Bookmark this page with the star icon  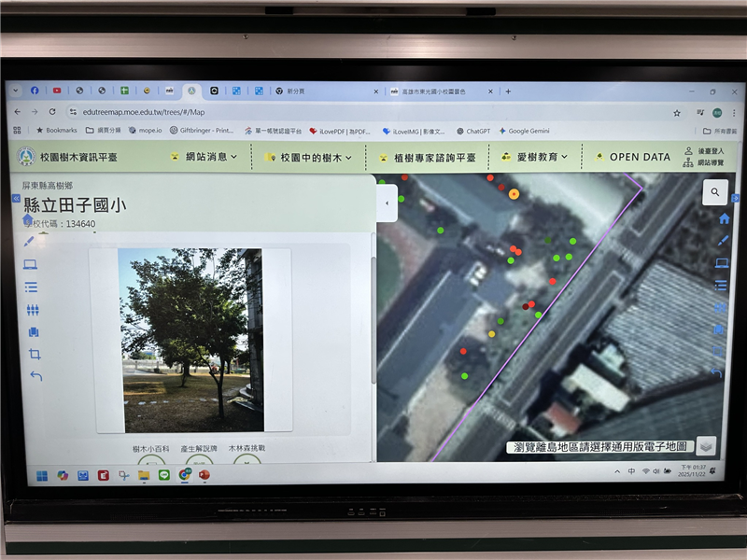click(x=677, y=112)
